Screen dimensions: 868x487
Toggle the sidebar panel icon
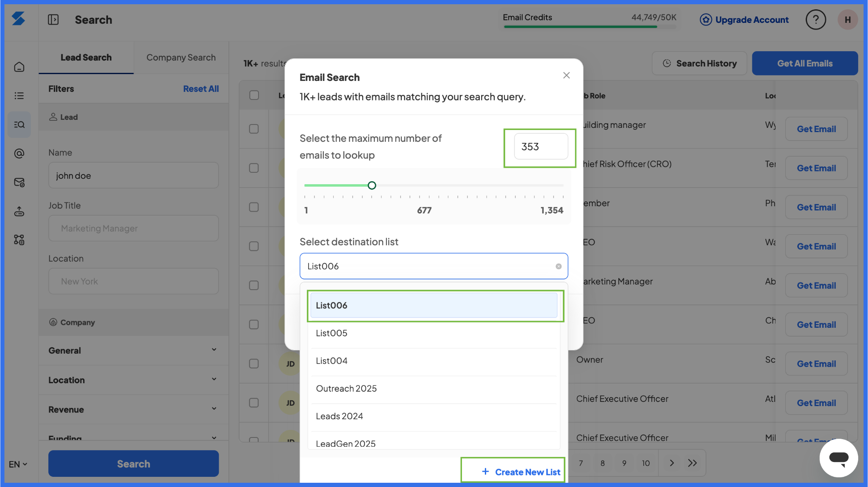pyautogui.click(x=53, y=19)
